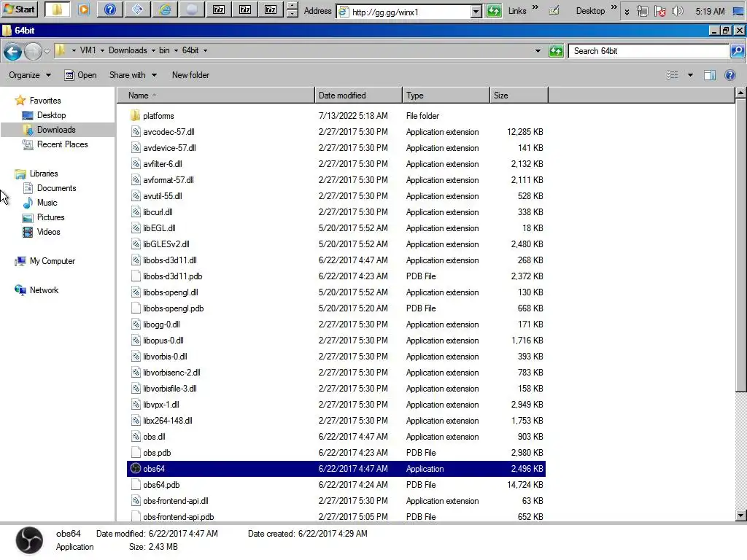Select obs-frontend-api.dll file name
Viewport: 747px width, 560px height.
(176, 501)
